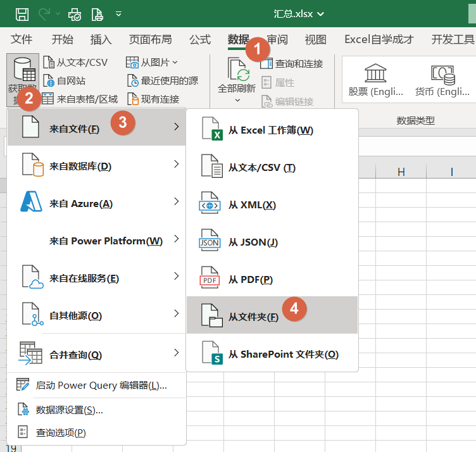Click the 全部刷新 refresh icon
Viewport: 476px width, 452px height.
238,69
